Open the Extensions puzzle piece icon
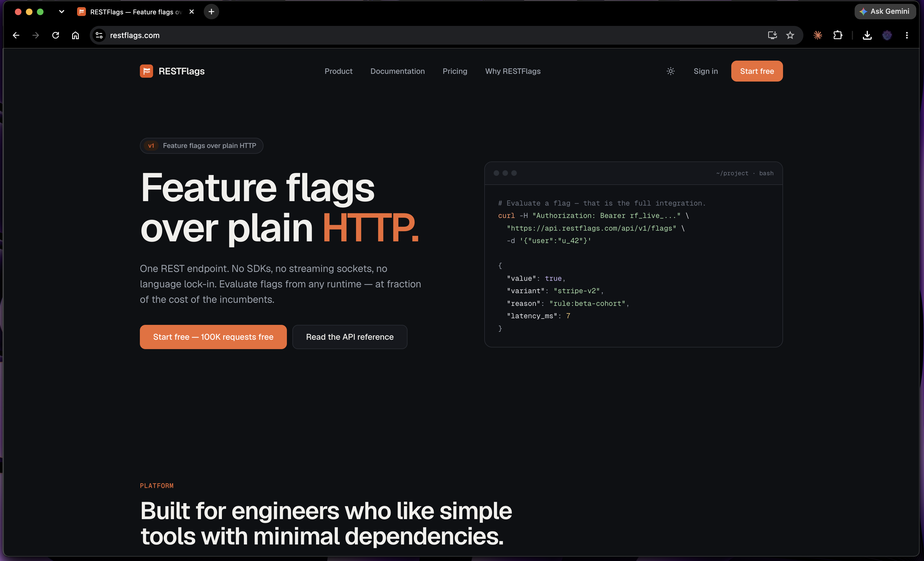This screenshot has height=561, width=924. [837, 35]
